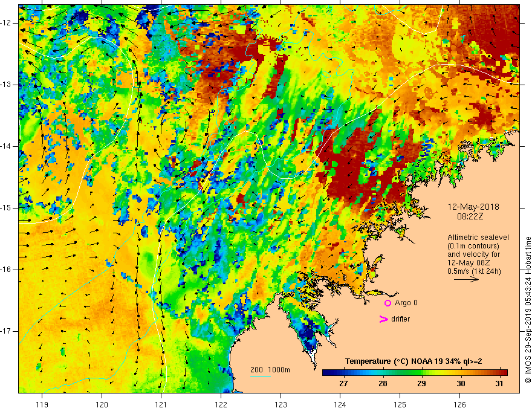This screenshot has width=532, height=411.
Task: Click the longitude axis label 122
Action: [221, 404]
